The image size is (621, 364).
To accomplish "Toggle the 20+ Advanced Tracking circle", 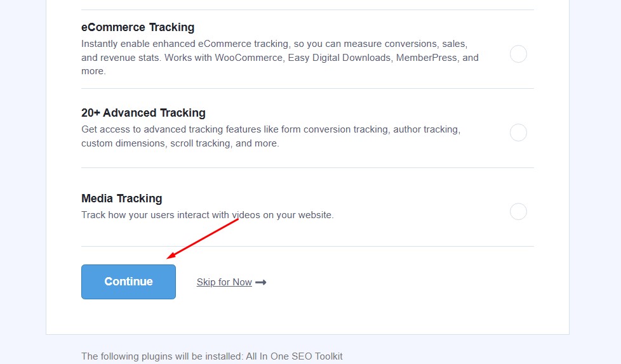I will pyautogui.click(x=518, y=133).
